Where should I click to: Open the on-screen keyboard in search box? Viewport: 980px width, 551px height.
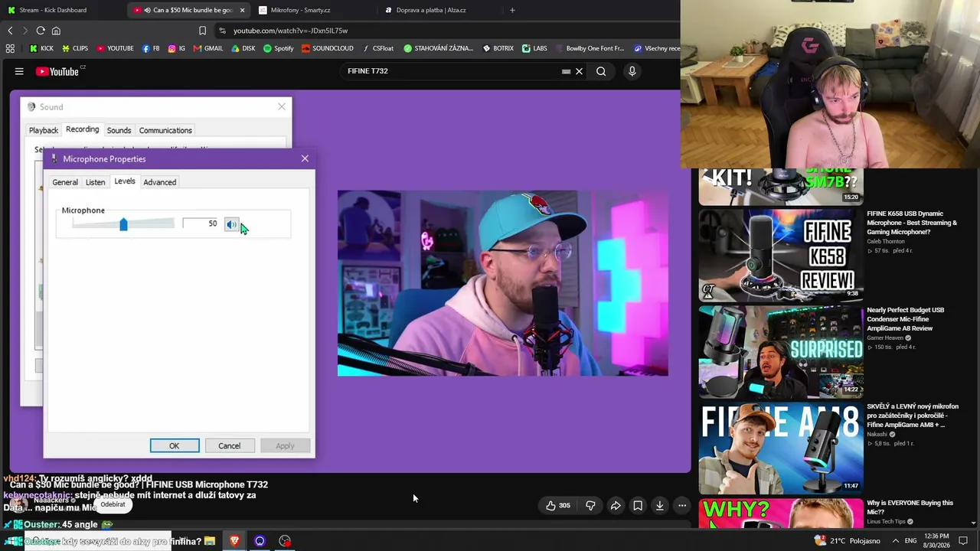[566, 71]
